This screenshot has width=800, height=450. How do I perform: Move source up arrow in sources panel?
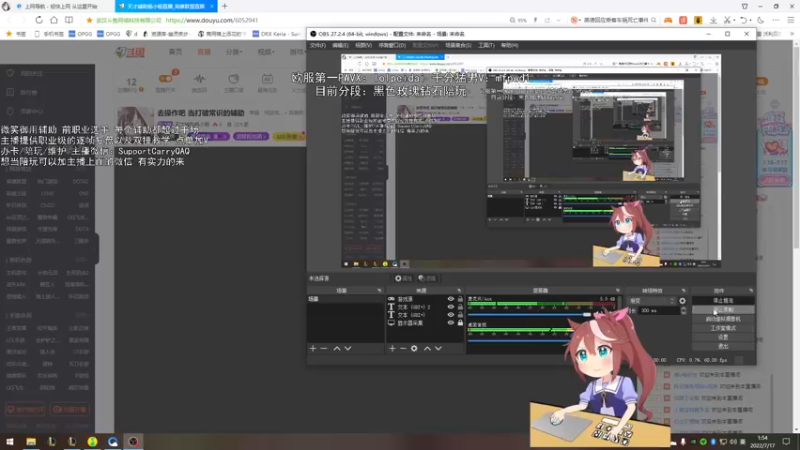pyautogui.click(x=427, y=348)
